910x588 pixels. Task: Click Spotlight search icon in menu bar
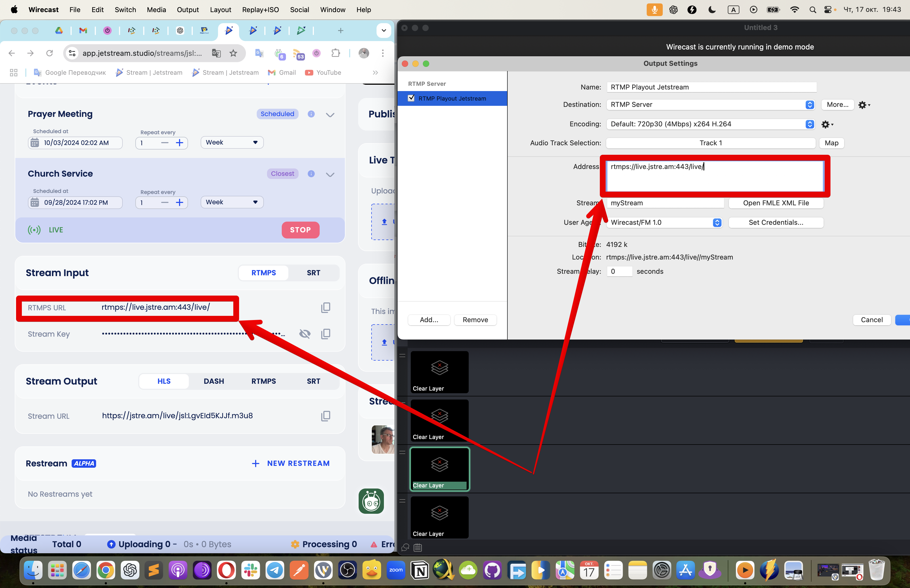pyautogui.click(x=813, y=10)
